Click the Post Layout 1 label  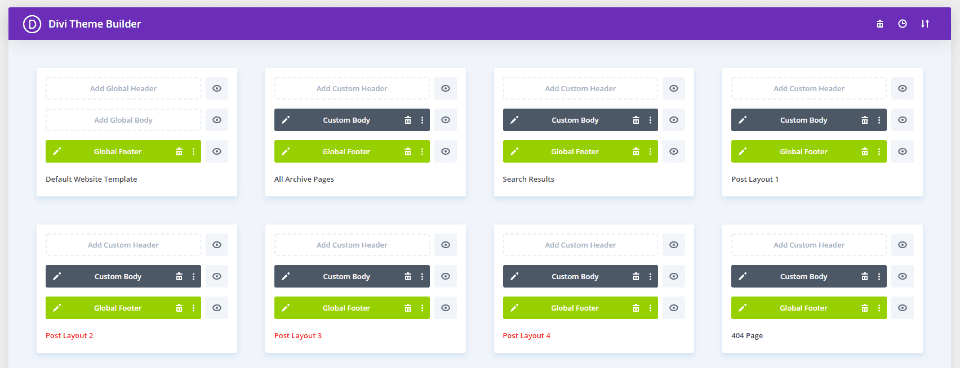click(x=755, y=179)
